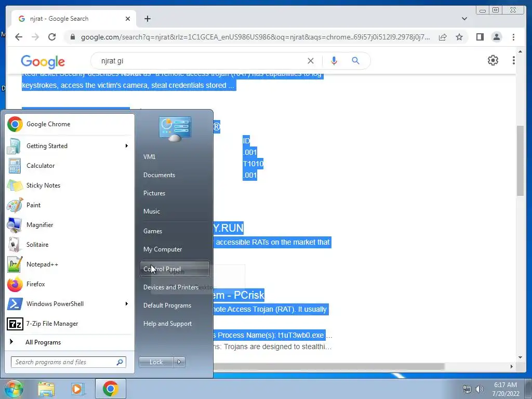This screenshot has width=532, height=399.
Task: Launch Solitaire game
Action: pos(70,244)
